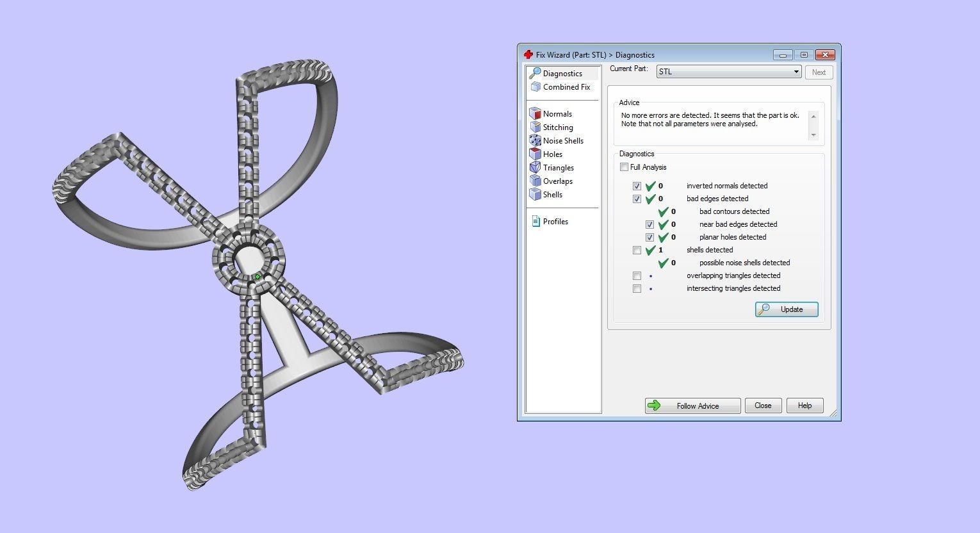Enable the intersecting triangles detected checkbox
The width and height of the screenshot is (980, 533).
click(637, 288)
